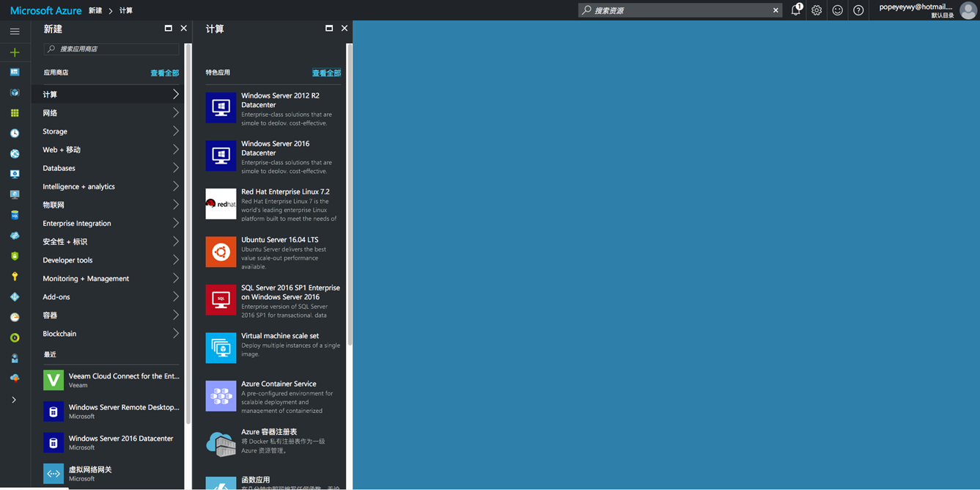Close the 新建 blade
Image resolution: width=980 pixels, height=490 pixels.
point(183,29)
